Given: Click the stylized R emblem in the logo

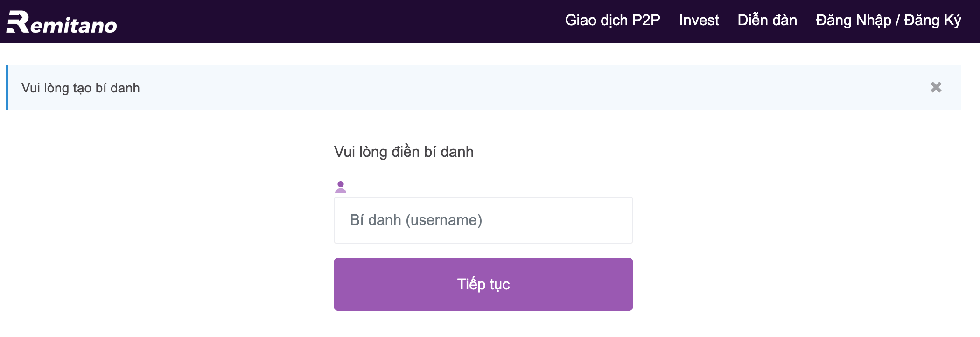Looking at the screenshot, I should click(18, 22).
